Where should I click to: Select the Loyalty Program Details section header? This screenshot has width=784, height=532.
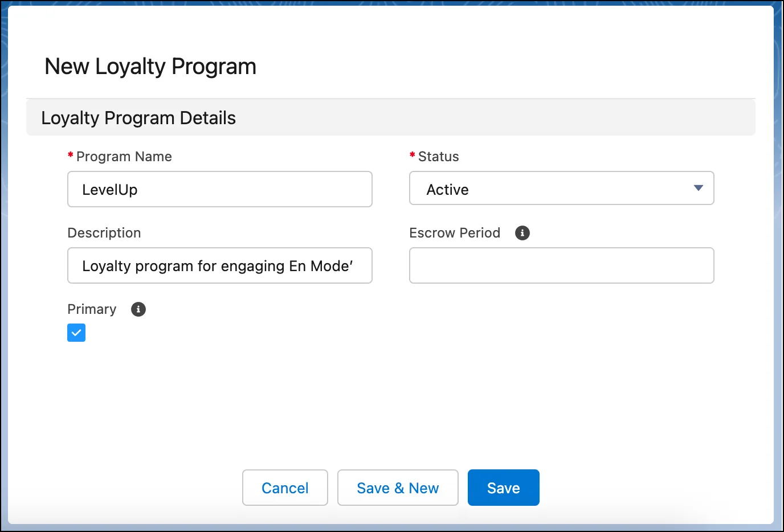[x=138, y=118]
